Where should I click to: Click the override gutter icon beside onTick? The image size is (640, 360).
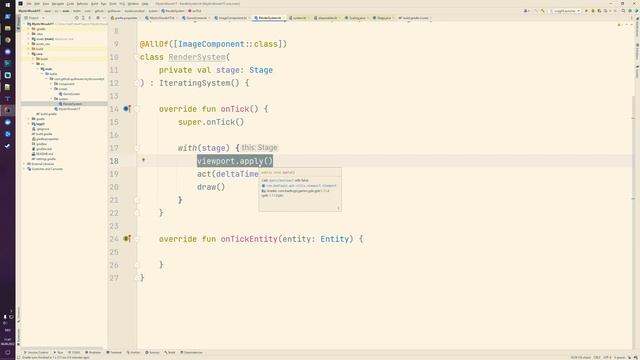127,109
